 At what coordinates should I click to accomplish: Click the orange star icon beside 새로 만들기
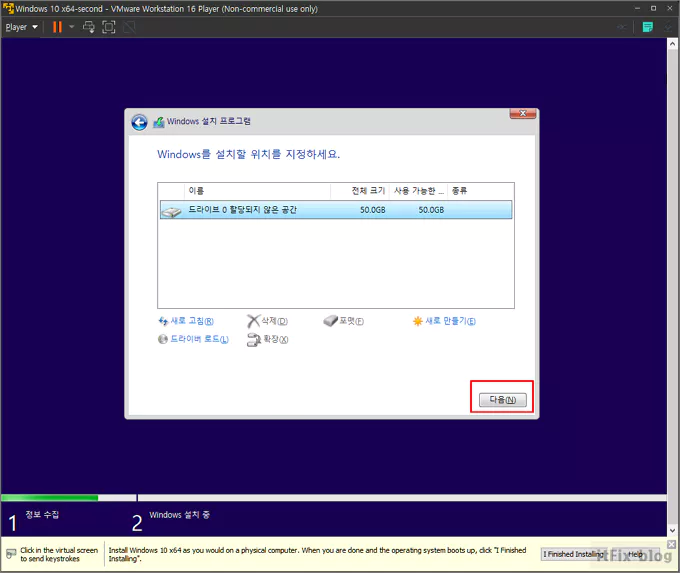click(418, 321)
